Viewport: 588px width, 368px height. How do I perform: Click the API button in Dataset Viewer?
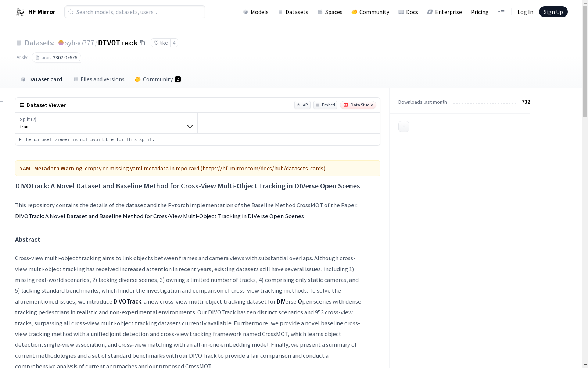[302, 105]
